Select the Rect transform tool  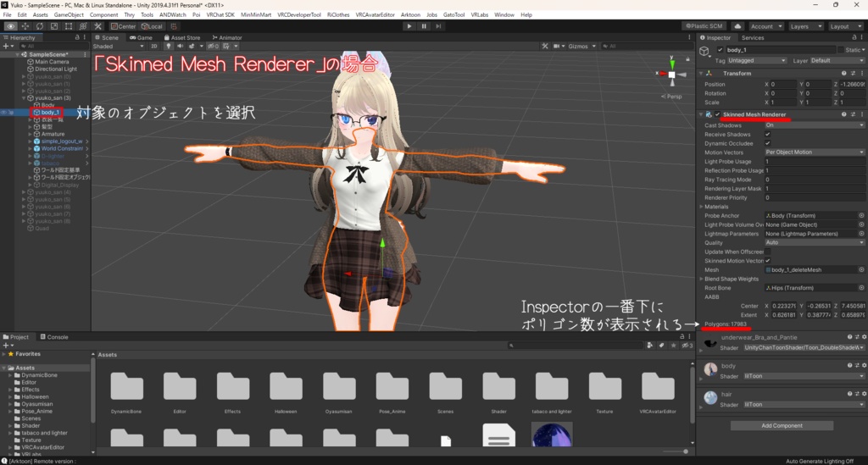pyautogui.click(x=69, y=26)
